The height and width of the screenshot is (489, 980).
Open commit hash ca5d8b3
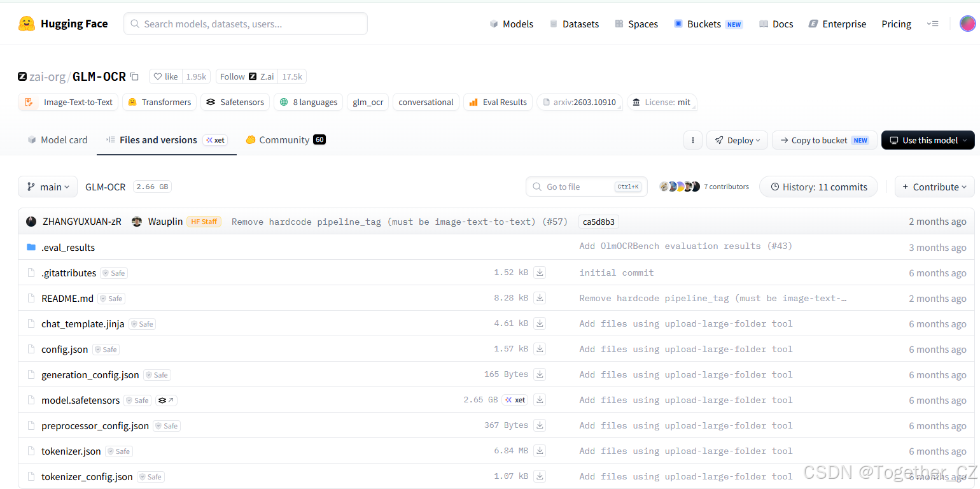(598, 222)
